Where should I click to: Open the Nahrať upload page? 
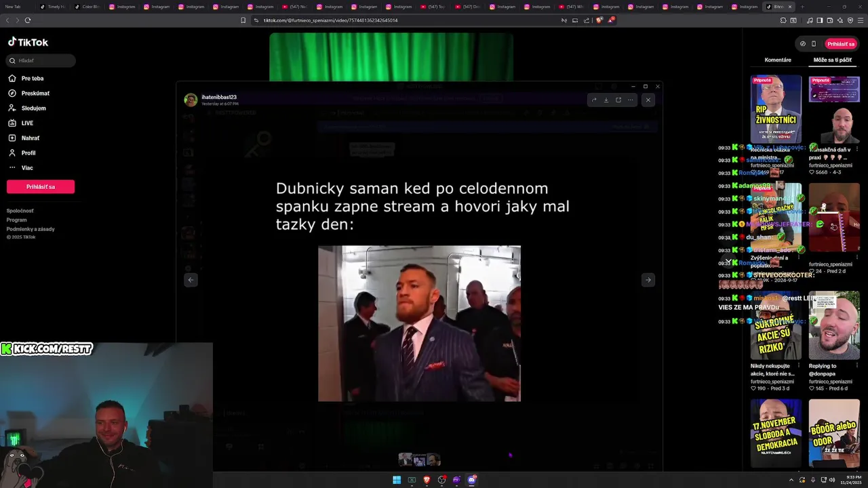24,138
